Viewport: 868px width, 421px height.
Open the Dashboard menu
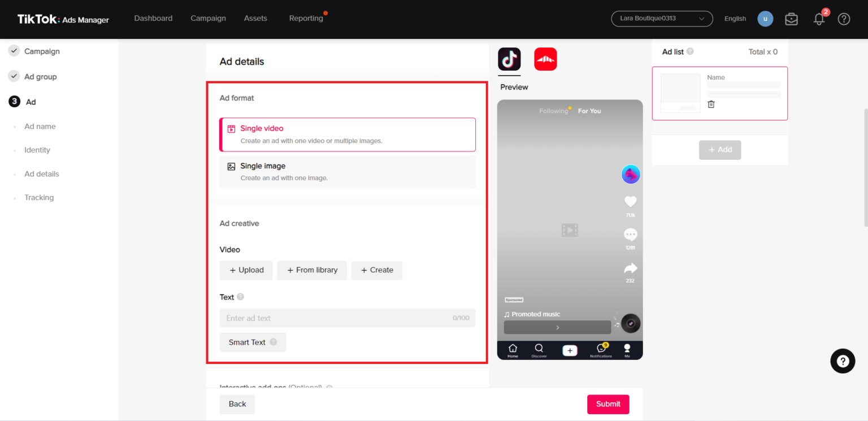point(153,18)
